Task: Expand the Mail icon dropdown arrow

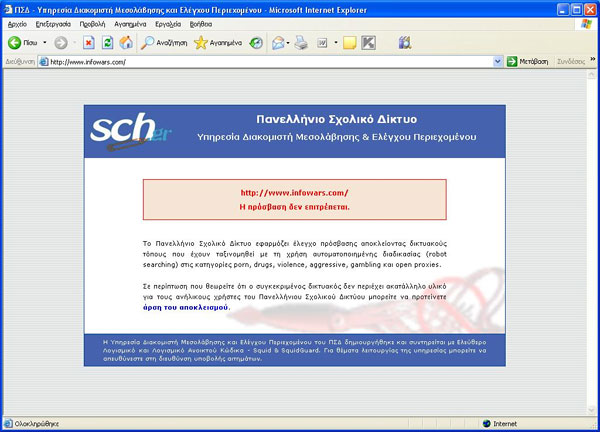Action: coord(288,42)
